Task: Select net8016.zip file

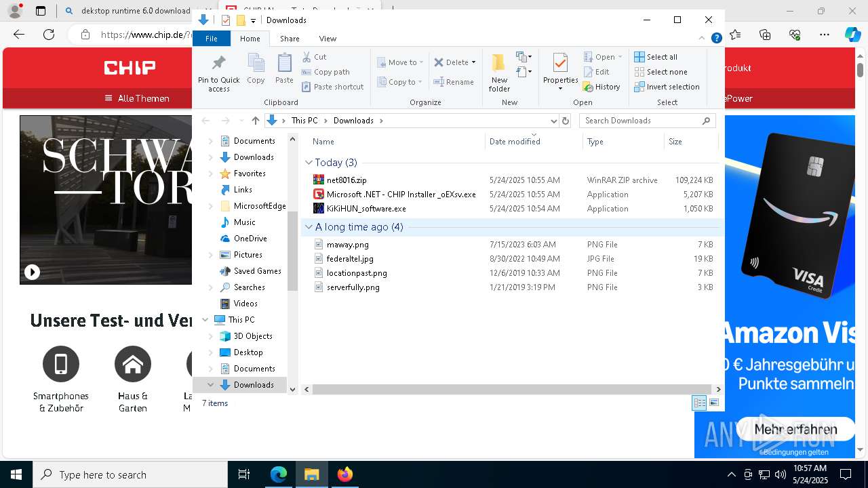Action: pos(347,180)
